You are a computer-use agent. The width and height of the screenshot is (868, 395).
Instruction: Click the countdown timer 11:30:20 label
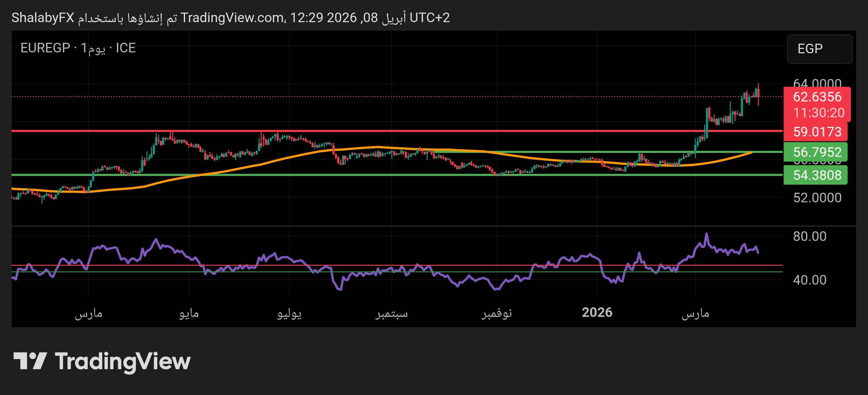click(818, 113)
